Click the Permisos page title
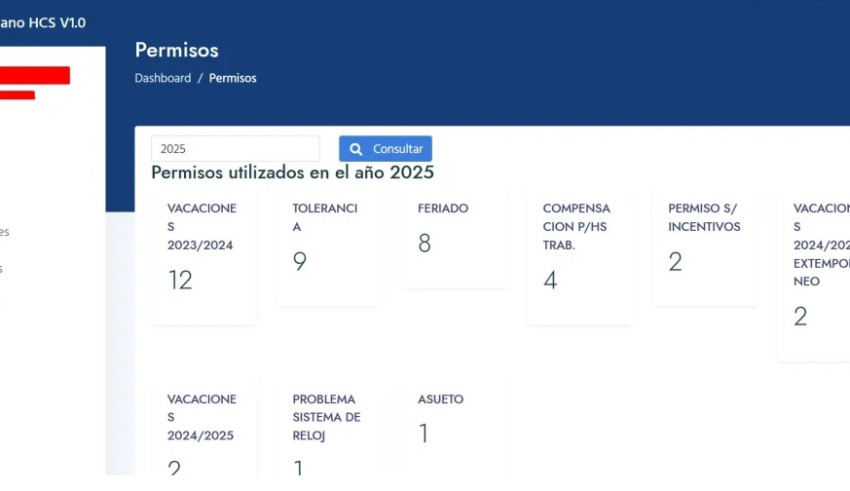This screenshot has height=491, width=850. (x=176, y=50)
